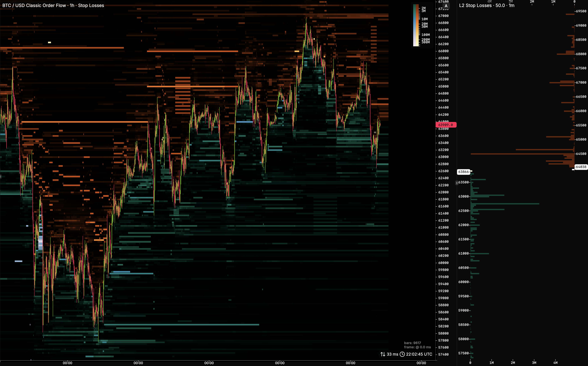
Task: Click the 62200 price axis label
Action: (443, 185)
